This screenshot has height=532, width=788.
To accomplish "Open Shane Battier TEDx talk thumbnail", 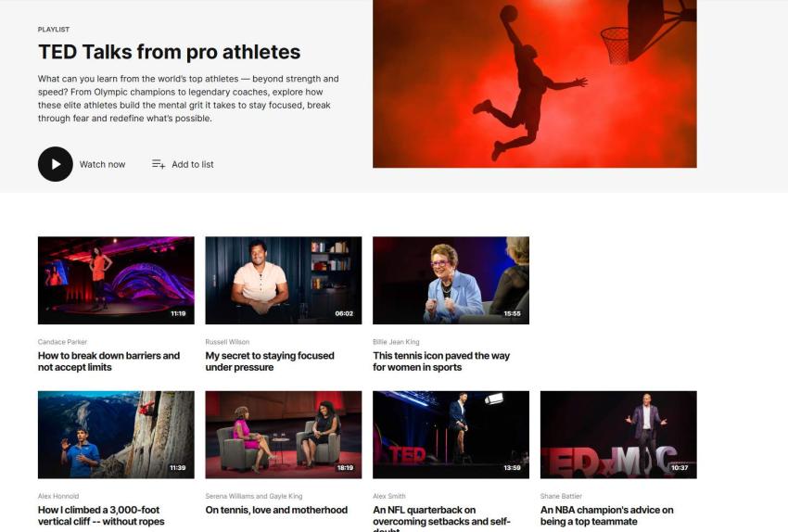I will pos(618,435).
